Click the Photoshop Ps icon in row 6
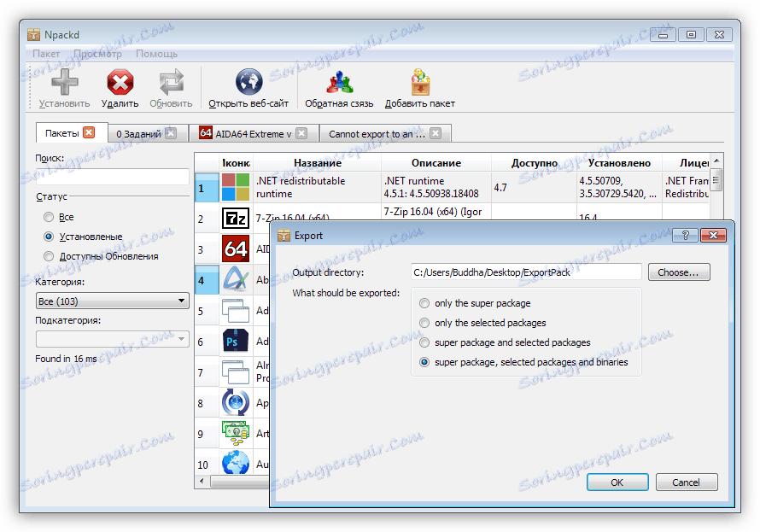The height and width of the screenshot is (532, 760). point(236,342)
